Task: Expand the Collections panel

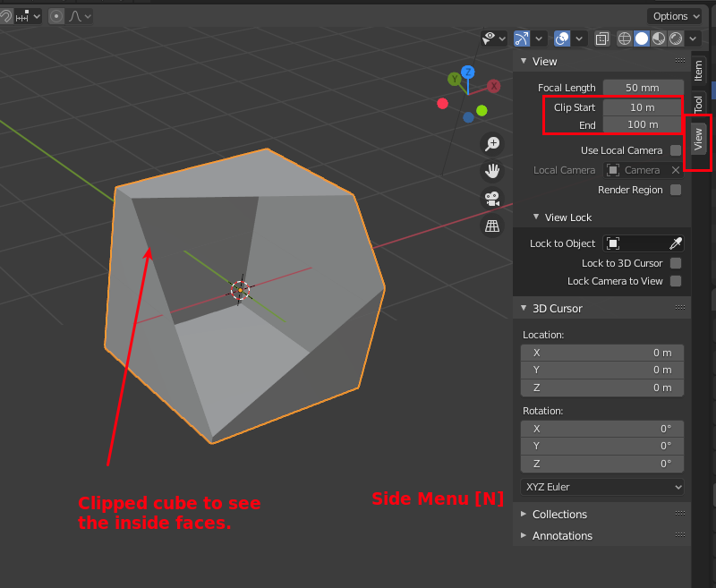Action: [559, 514]
